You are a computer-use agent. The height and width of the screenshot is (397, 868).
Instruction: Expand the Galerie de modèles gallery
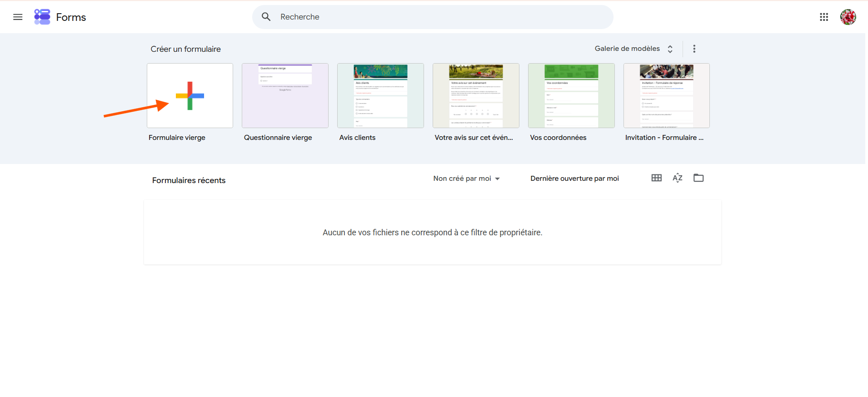pyautogui.click(x=634, y=49)
